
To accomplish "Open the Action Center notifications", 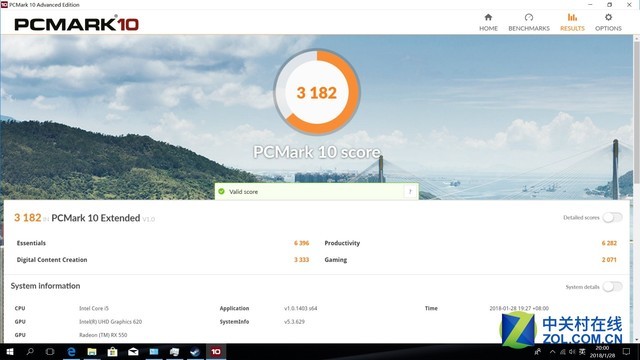I will point(627,351).
